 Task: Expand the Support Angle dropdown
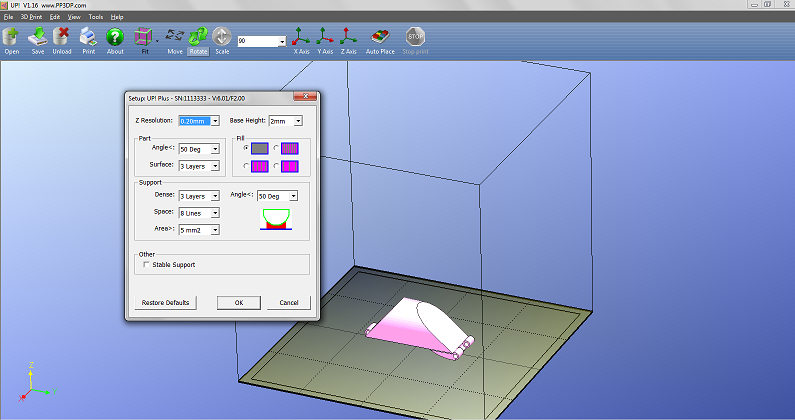(293, 196)
